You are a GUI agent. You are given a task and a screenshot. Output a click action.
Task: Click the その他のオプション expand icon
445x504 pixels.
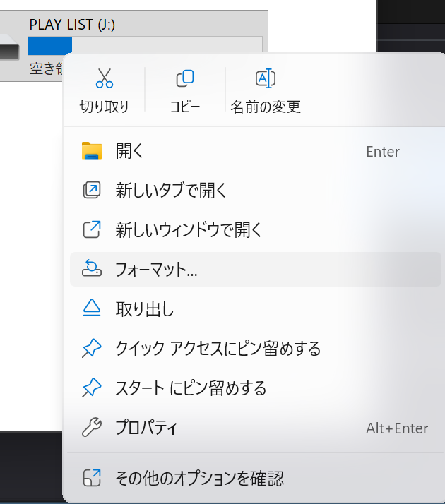tap(93, 479)
